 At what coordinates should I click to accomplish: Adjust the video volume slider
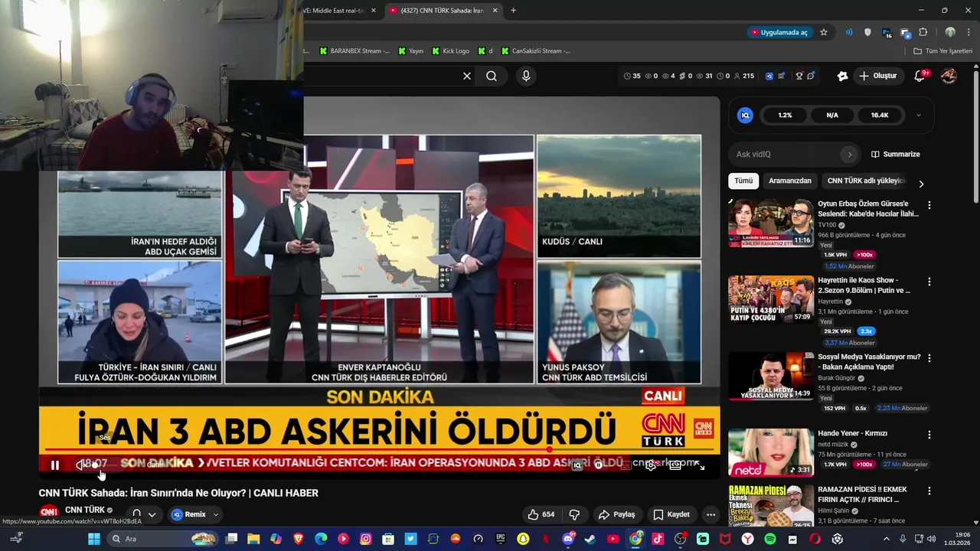(107, 465)
